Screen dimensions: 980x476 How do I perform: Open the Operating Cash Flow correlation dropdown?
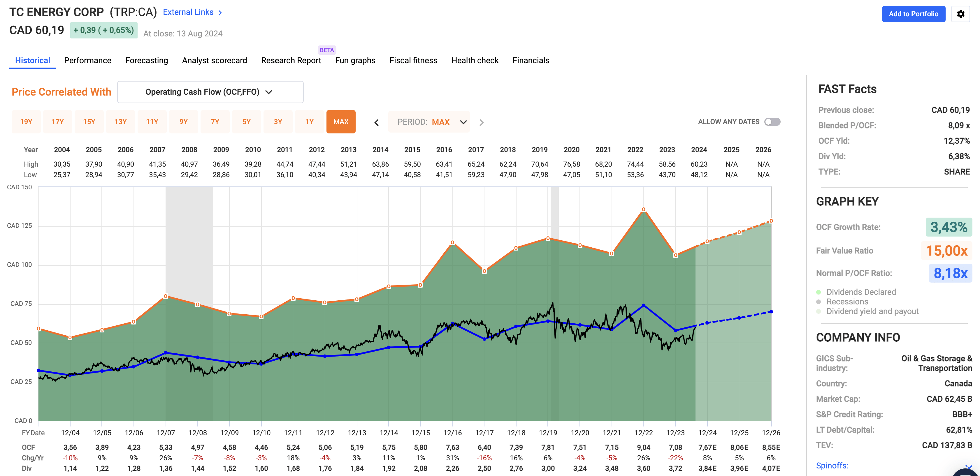click(x=210, y=92)
